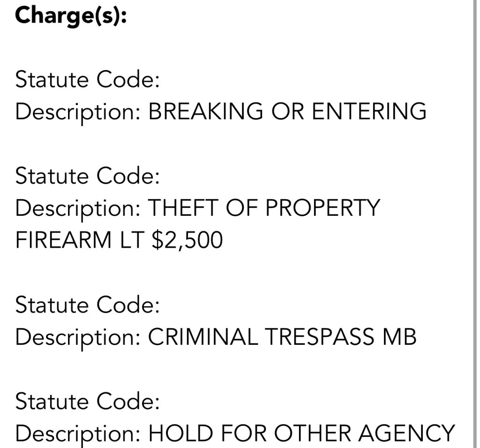Click "Description:" label beside Theft of Property

coord(78,208)
